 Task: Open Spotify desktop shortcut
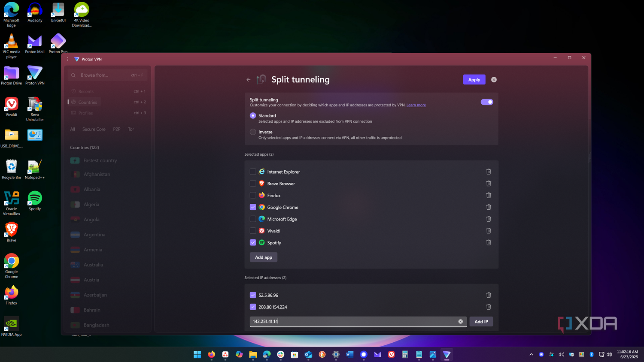(35, 201)
